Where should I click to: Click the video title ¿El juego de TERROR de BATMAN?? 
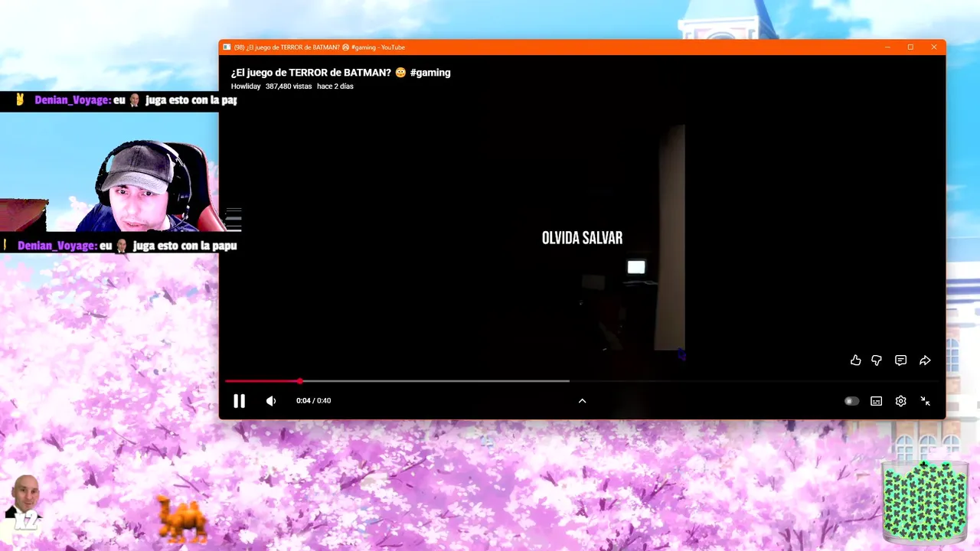(x=311, y=73)
